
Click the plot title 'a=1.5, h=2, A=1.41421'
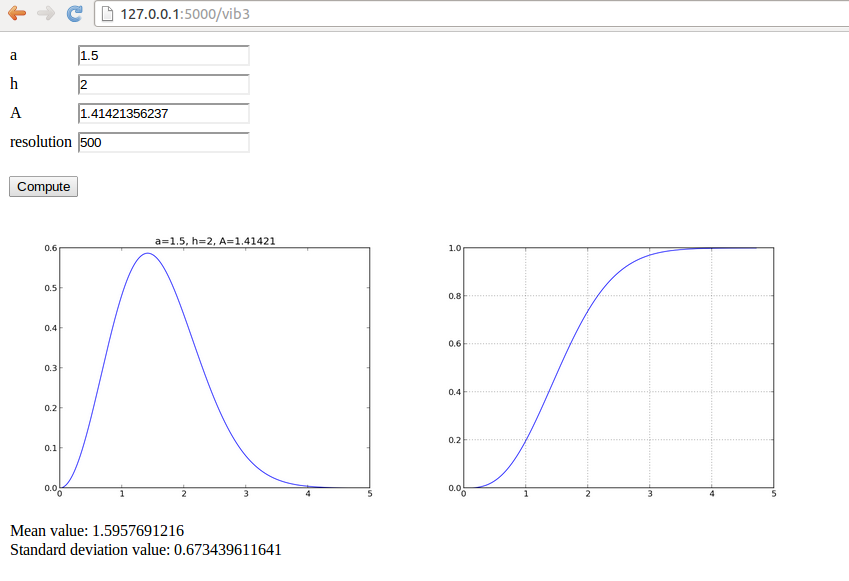coord(215,241)
